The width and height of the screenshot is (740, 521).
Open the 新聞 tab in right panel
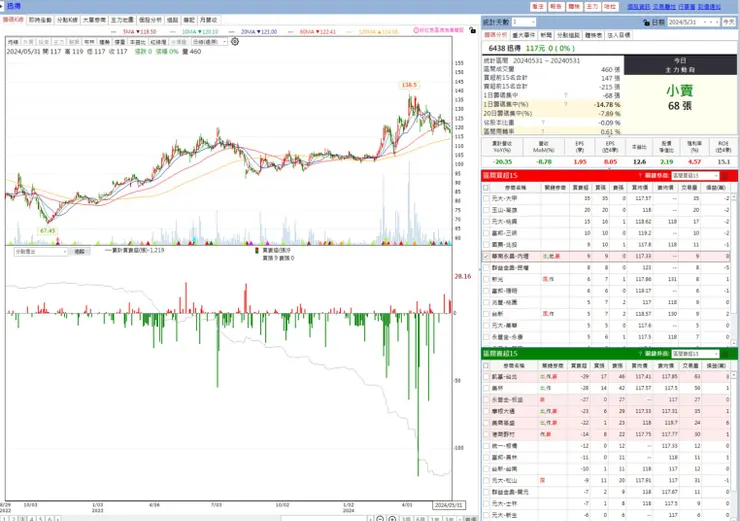546,35
